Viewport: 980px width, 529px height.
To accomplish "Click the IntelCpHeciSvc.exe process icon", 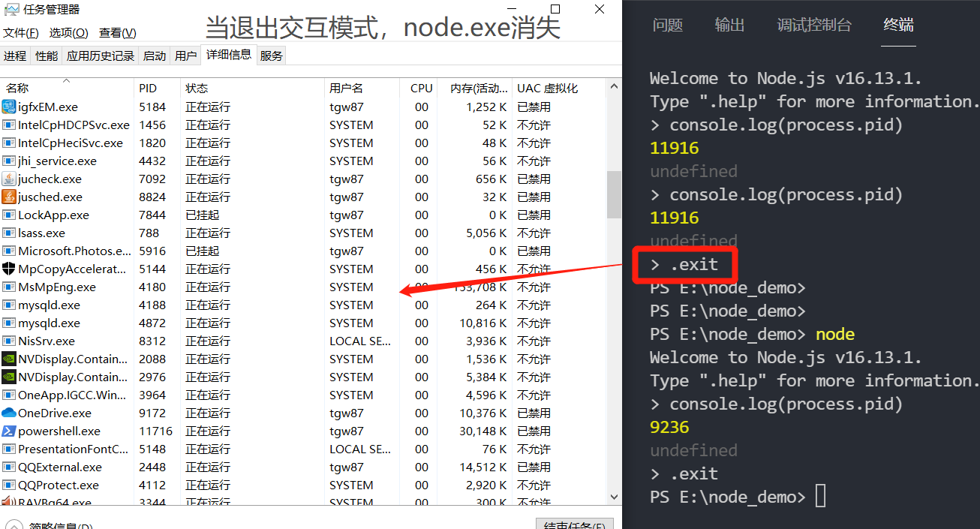I will pyautogui.click(x=9, y=143).
